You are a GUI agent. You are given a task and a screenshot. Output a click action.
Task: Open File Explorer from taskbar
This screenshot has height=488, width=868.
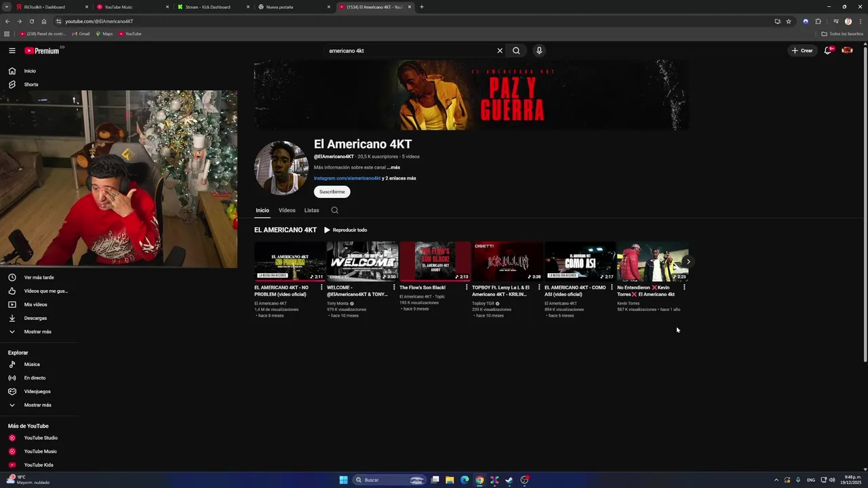click(450, 480)
